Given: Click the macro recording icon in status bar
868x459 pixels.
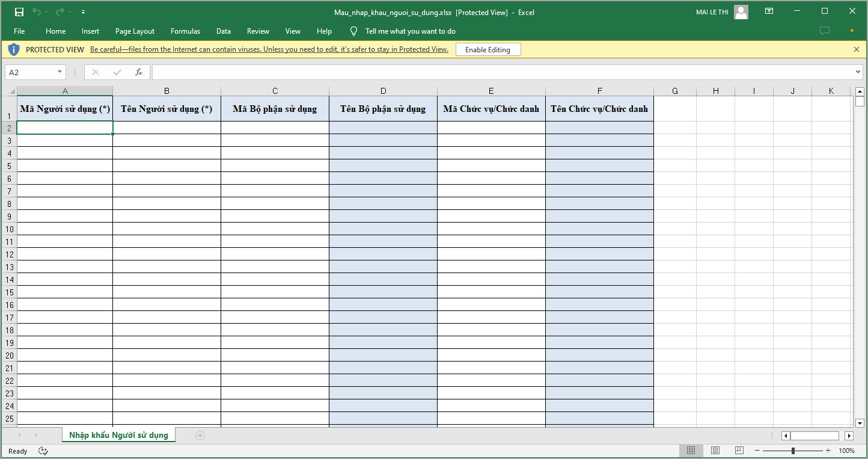Looking at the screenshot, I should (x=43, y=451).
